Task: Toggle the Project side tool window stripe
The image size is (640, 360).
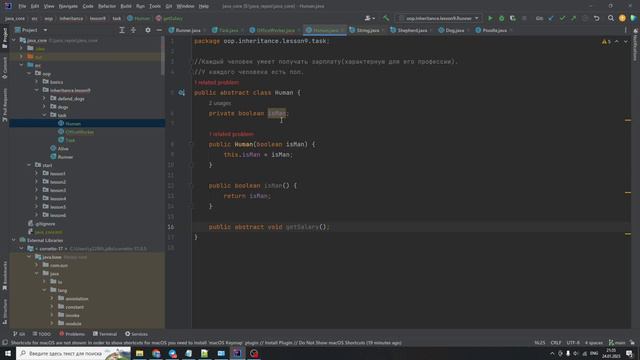Action: click(x=4, y=38)
